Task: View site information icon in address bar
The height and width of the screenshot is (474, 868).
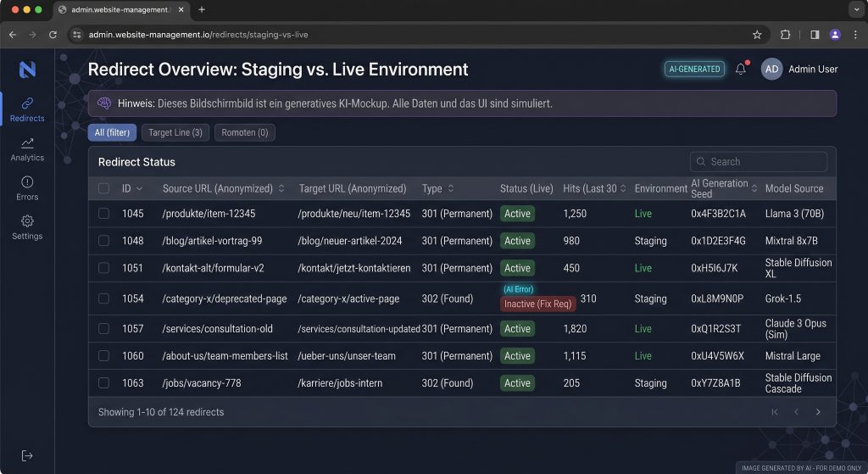Action: pos(77,34)
